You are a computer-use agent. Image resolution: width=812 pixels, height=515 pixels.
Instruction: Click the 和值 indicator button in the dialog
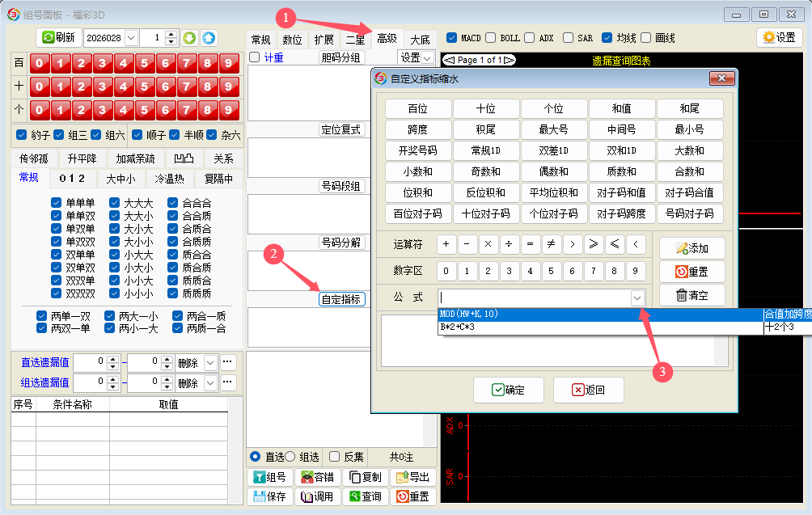[x=622, y=108]
